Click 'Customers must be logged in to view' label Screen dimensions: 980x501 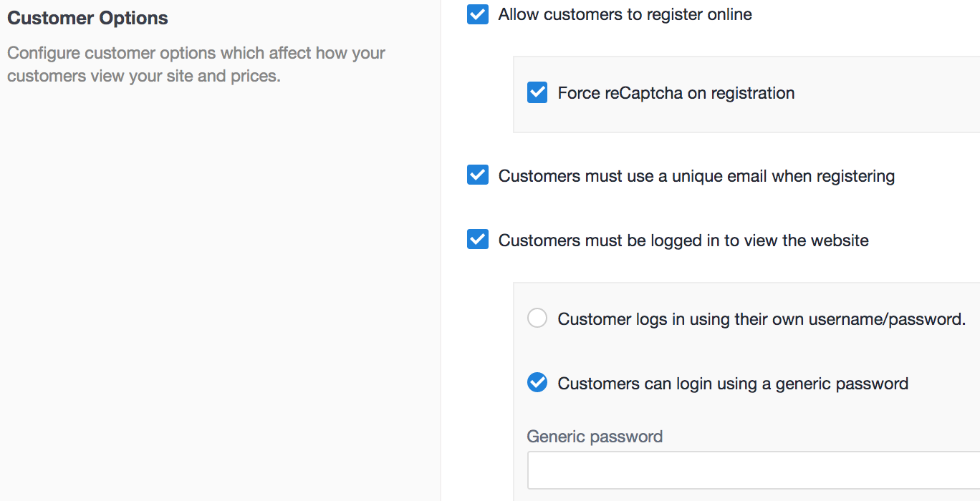pyautogui.click(x=683, y=240)
